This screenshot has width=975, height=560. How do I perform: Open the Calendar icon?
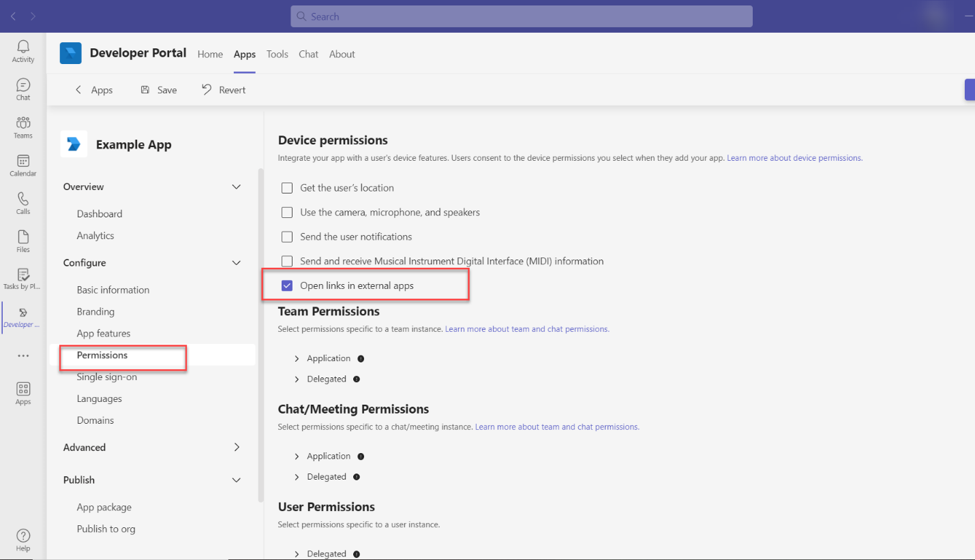point(23,166)
